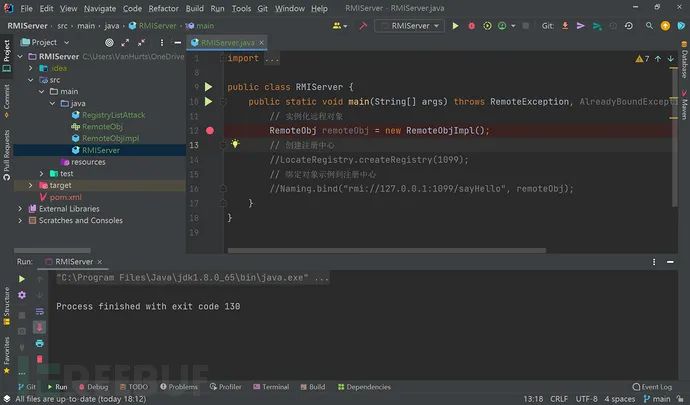Collapse the src folder
690x405 pixels.
[x=31, y=80]
